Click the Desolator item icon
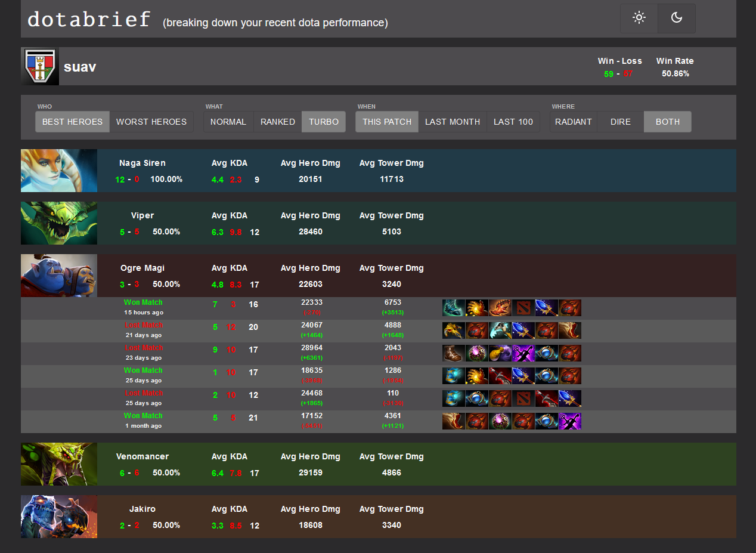This screenshot has height=553, width=756. pos(546,398)
